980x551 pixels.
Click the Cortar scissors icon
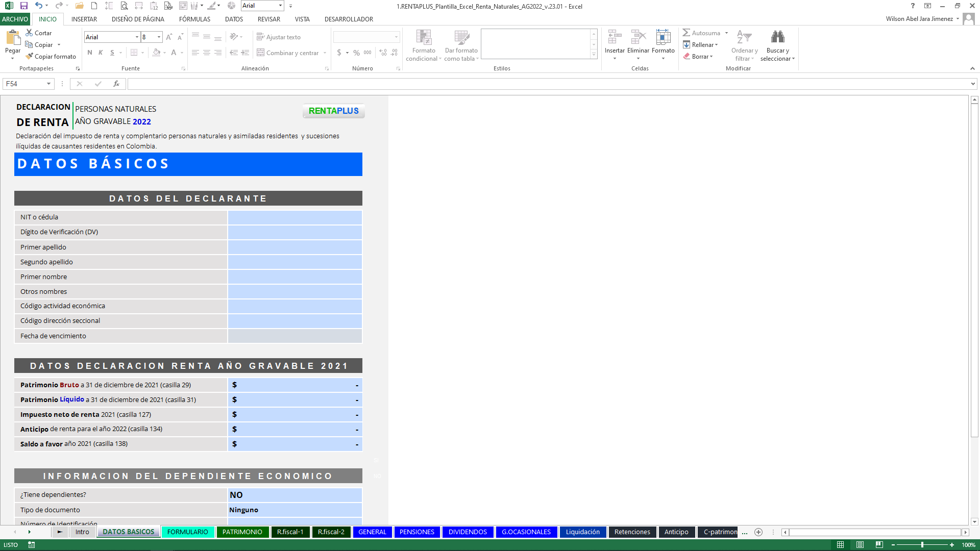(x=29, y=33)
